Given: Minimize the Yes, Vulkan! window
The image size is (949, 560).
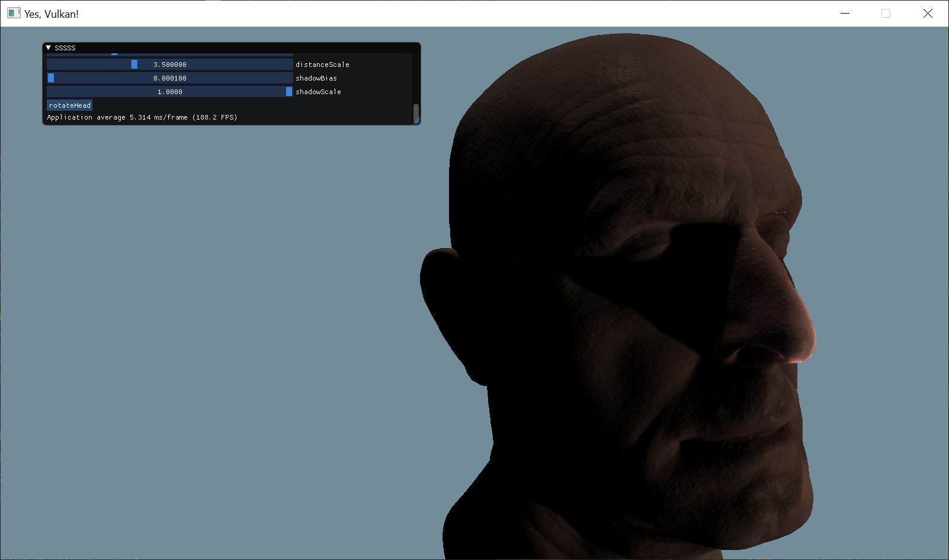Looking at the screenshot, I should pyautogui.click(x=845, y=13).
